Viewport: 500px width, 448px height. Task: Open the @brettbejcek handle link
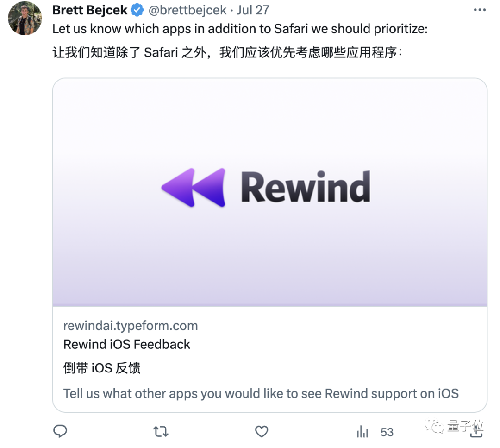point(187,10)
